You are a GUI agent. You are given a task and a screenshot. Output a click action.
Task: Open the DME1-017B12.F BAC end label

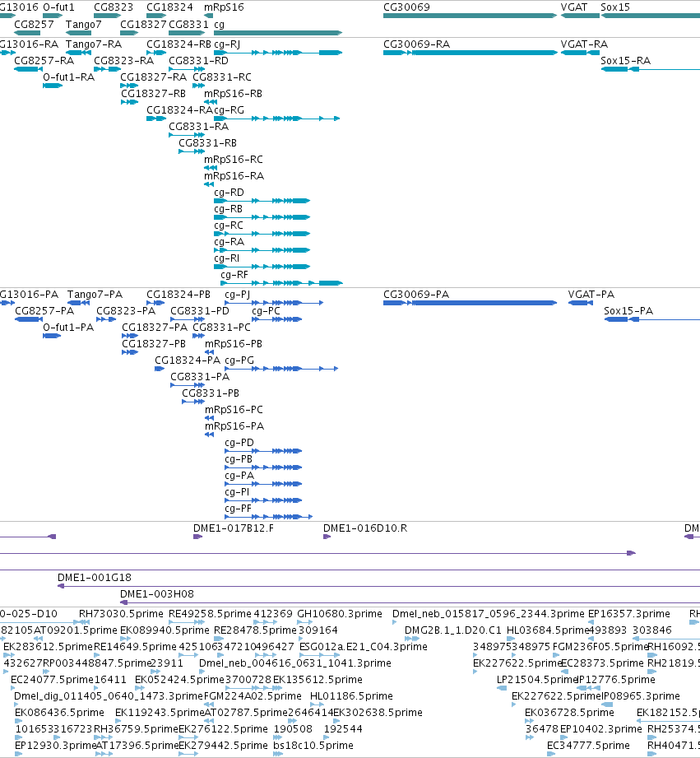[x=234, y=528]
